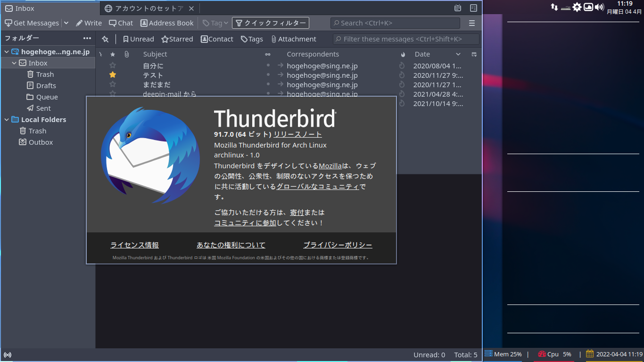
Task: Toggle the pin quick filter icon
Action: (x=105, y=39)
